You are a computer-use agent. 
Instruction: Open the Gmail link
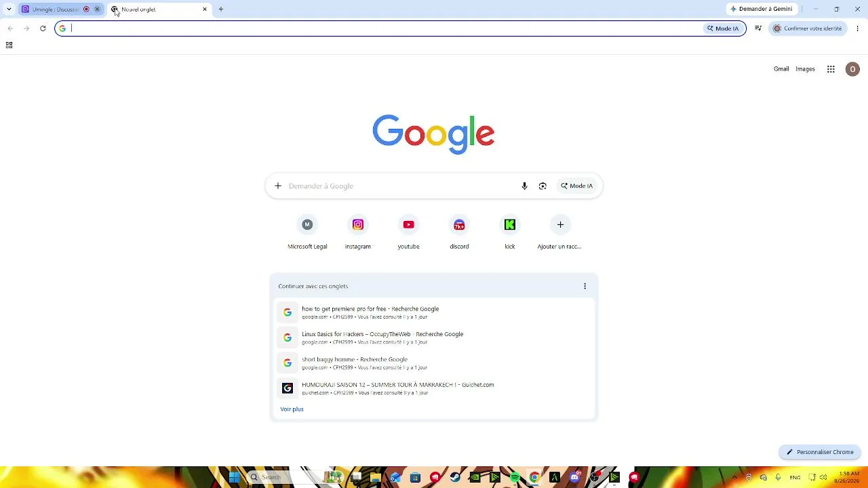(781, 69)
